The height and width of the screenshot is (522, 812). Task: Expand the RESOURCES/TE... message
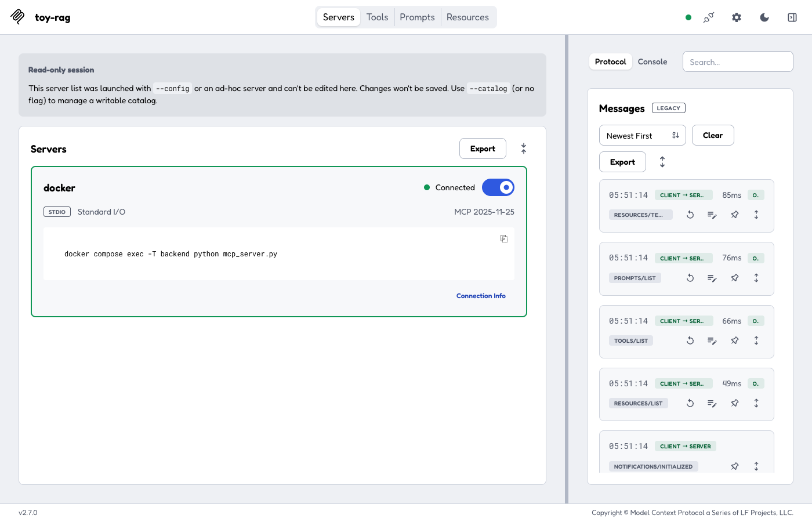pos(756,215)
